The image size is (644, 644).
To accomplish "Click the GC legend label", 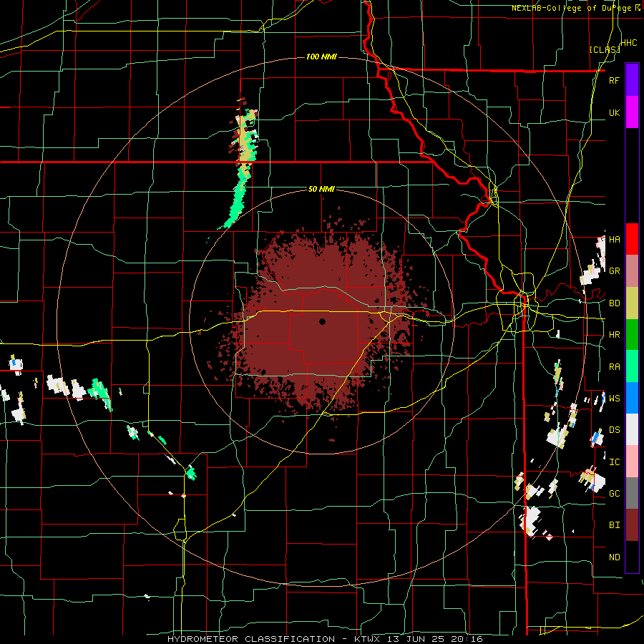I will pos(614,494).
